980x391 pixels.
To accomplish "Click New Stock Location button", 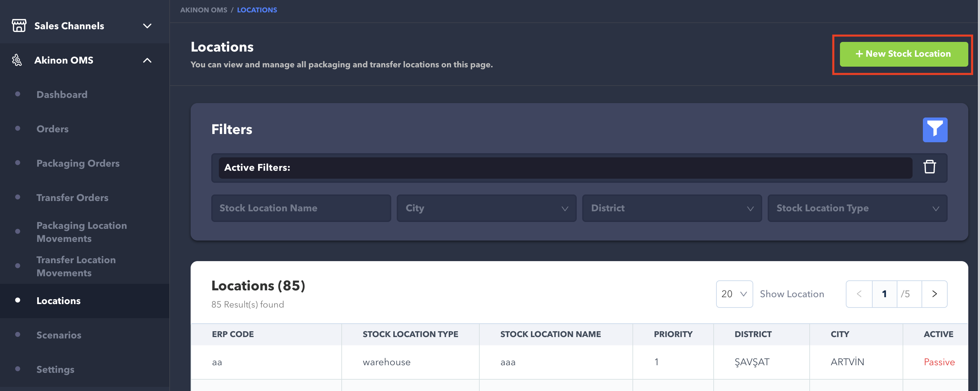I will click(904, 54).
